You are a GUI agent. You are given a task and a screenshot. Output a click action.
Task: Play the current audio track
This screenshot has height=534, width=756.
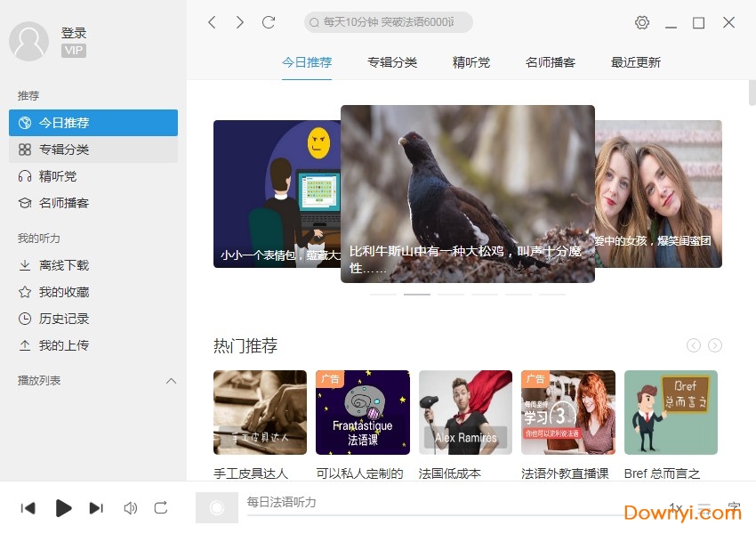point(63,508)
